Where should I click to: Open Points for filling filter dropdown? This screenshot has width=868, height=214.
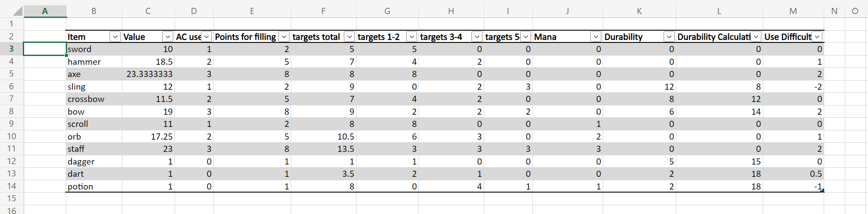tap(284, 37)
